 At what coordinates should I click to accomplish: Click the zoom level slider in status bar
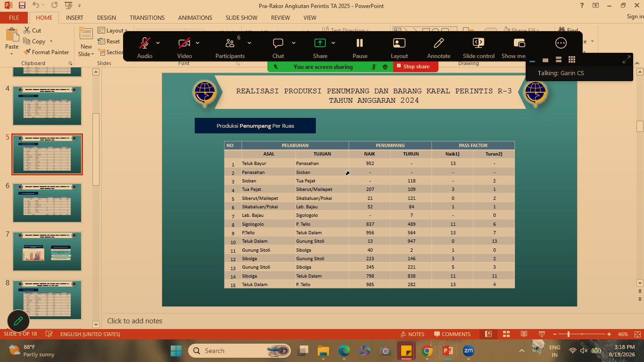[582, 334]
